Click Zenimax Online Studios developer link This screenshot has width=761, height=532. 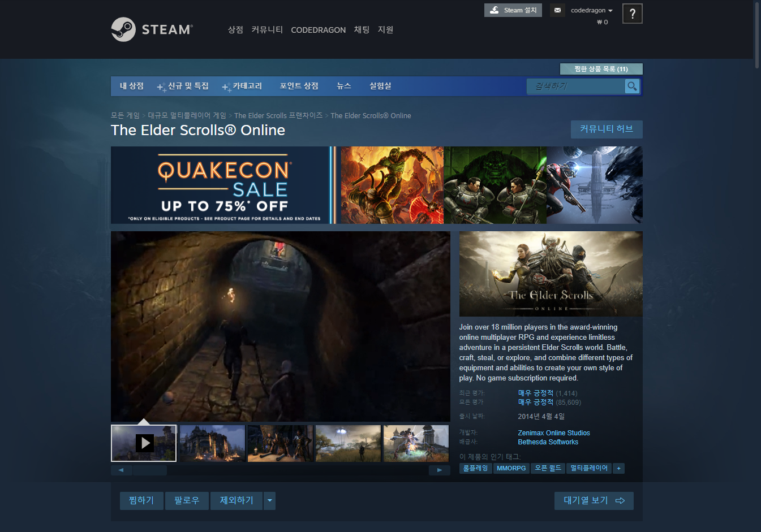point(554,433)
